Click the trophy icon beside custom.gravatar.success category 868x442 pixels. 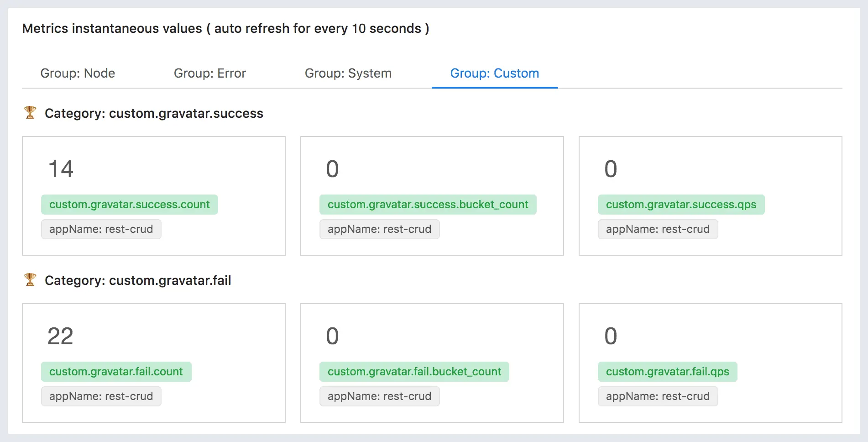(30, 112)
